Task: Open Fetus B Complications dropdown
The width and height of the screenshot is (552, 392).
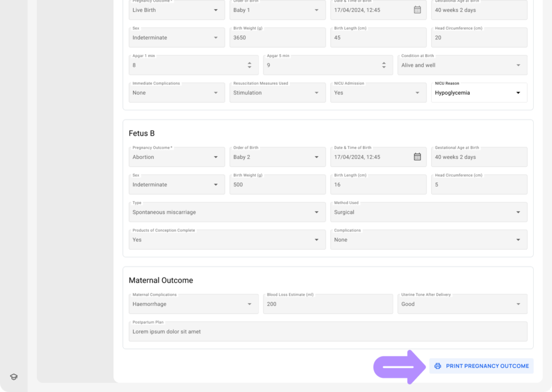Action: coord(517,240)
